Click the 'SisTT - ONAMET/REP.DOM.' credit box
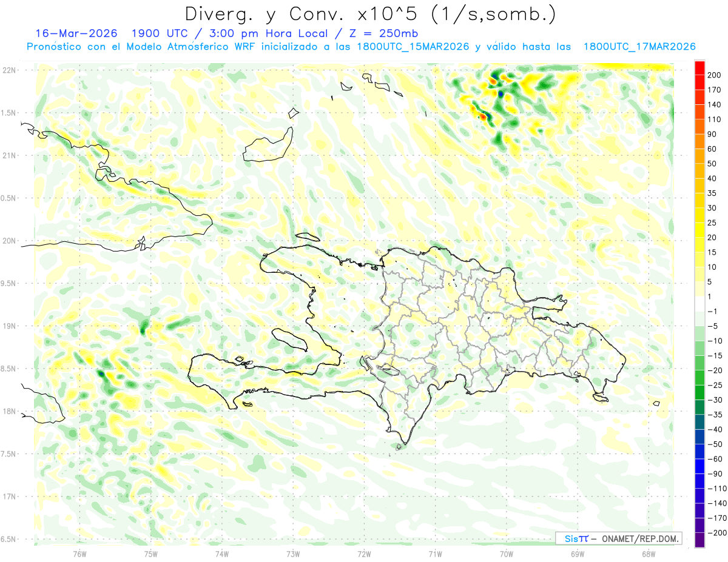Image resolution: width=728 pixels, height=562 pixels. (618, 538)
